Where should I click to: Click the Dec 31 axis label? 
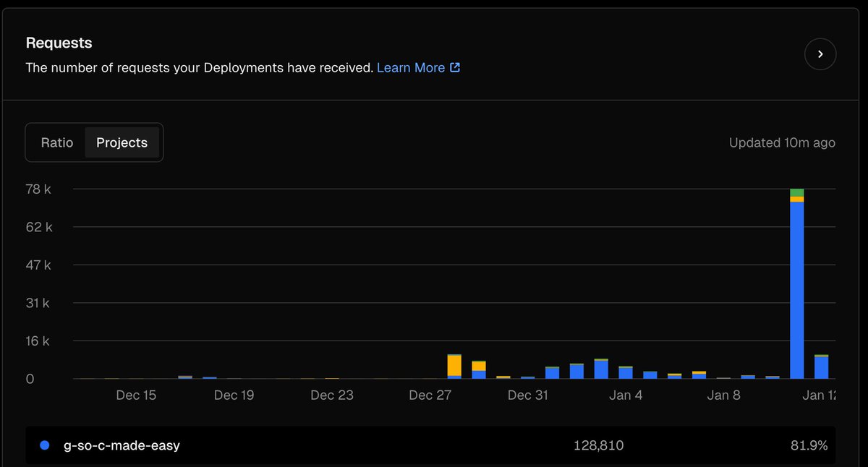528,395
